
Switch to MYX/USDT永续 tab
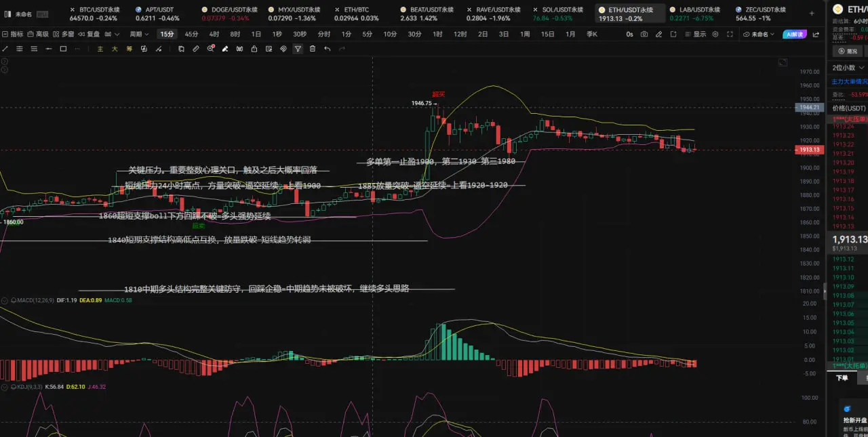[294, 14]
